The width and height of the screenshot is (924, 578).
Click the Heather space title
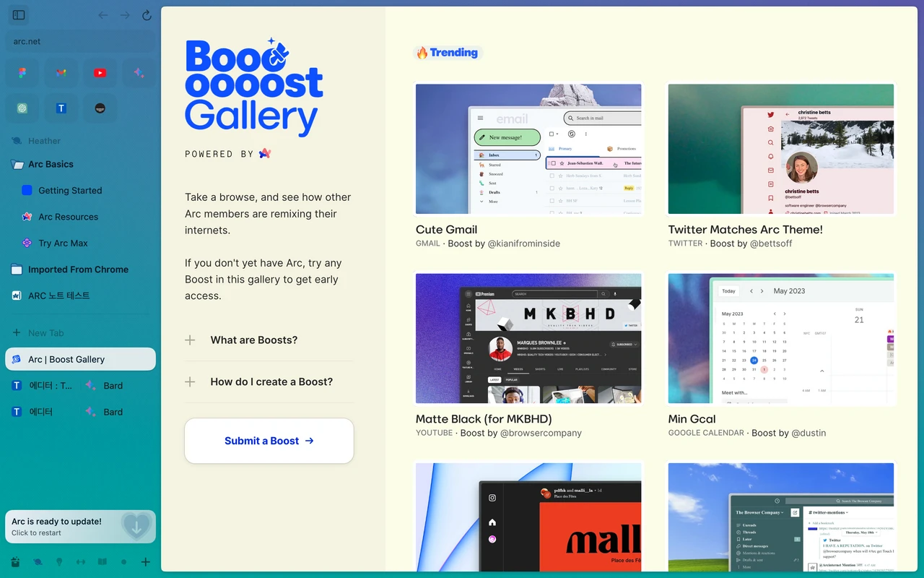coord(44,141)
